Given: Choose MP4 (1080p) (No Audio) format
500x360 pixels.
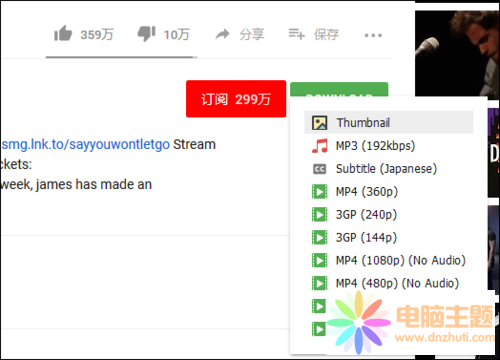Looking at the screenshot, I should (x=389, y=260).
